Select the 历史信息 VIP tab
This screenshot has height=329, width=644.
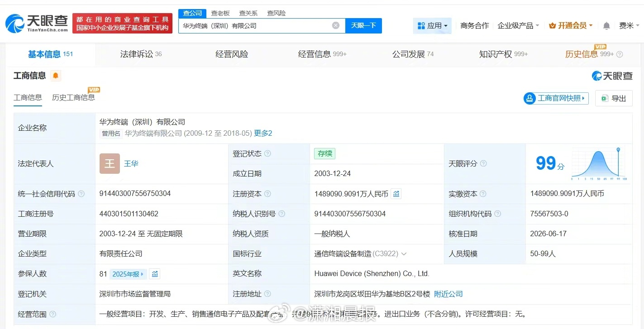pos(589,54)
